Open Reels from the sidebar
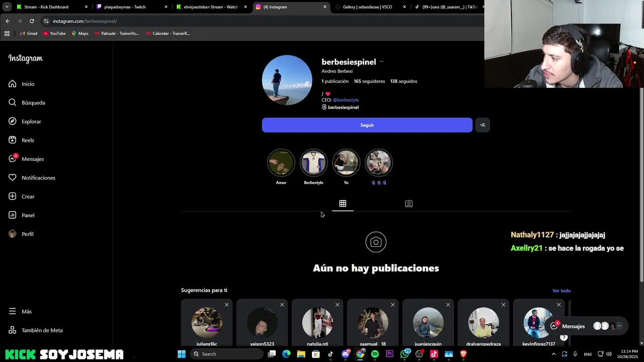Viewport: 644px width, 362px height. point(22,140)
